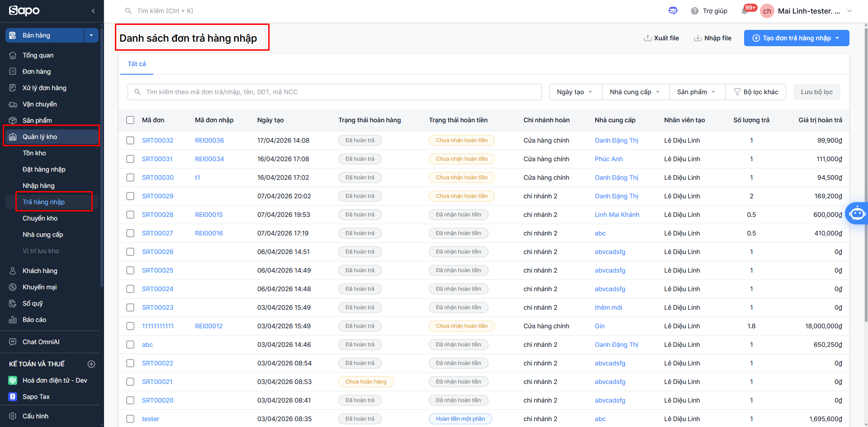Open Chuyển kho in sidebar menu
Viewport: 868px width, 427px height.
[x=40, y=218]
